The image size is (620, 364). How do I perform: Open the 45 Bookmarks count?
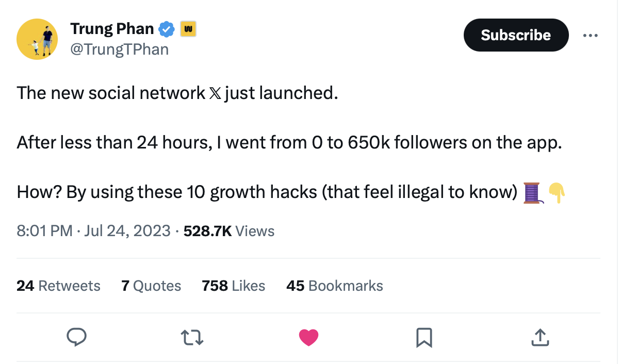click(x=335, y=286)
